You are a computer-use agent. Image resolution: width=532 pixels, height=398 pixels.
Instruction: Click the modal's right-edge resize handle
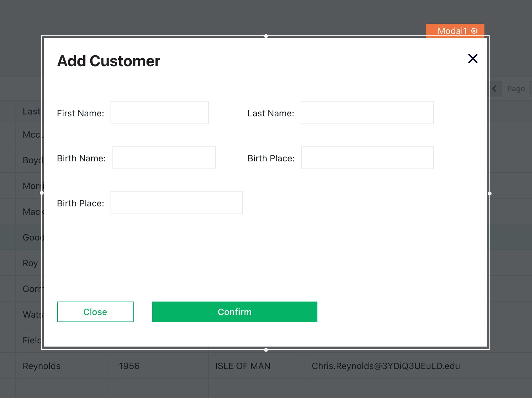click(489, 194)
